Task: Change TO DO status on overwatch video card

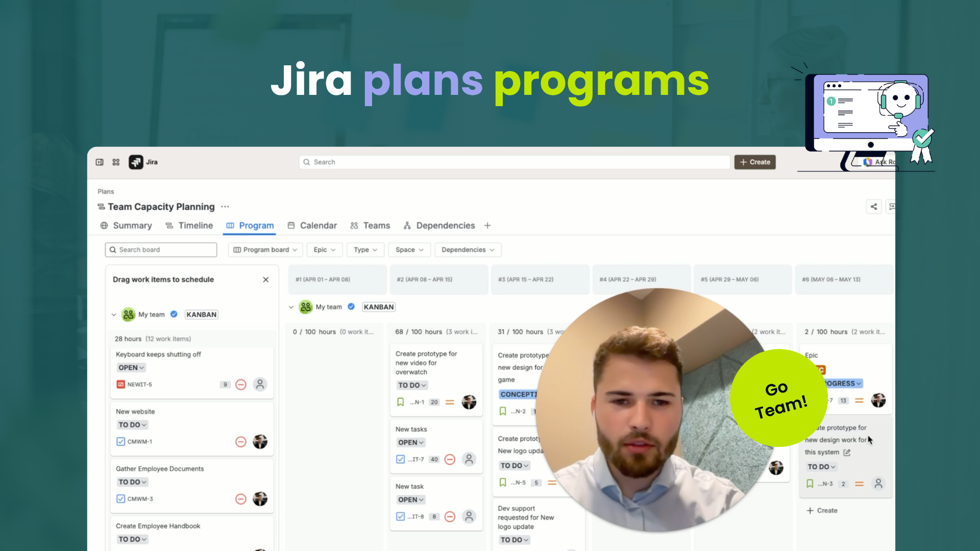Action: [x=412, y=385]
